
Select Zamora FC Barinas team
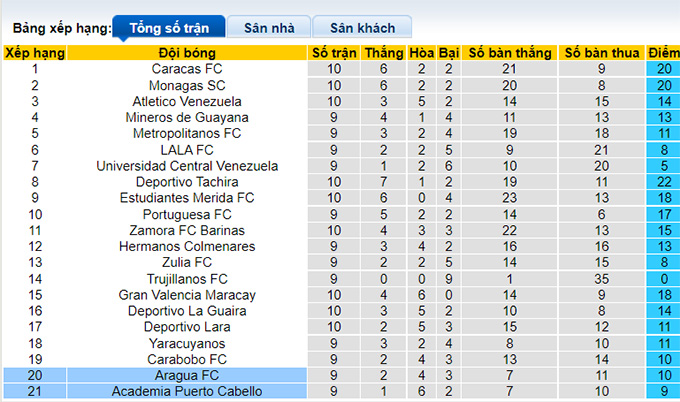click(187, 230)
